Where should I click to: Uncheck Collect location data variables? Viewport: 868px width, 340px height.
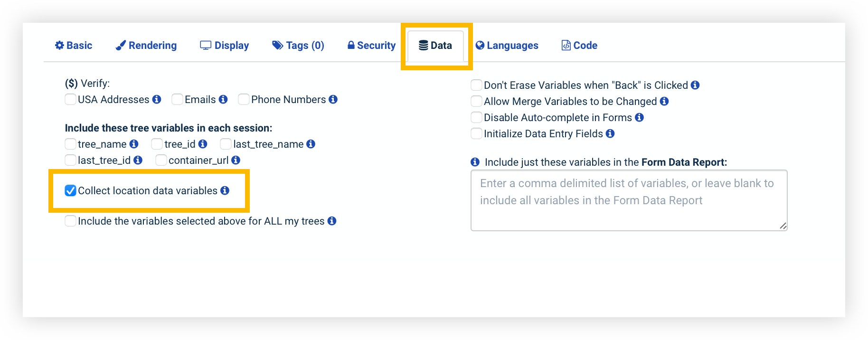click(x=71, y=190)
